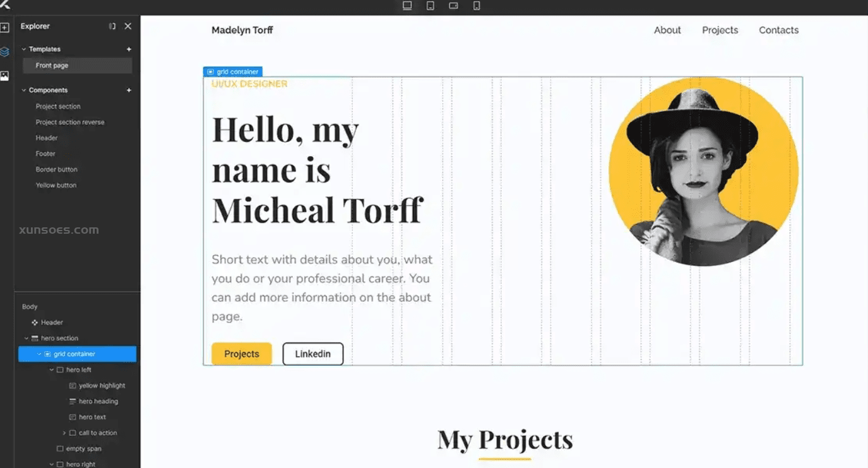Collapse the Components section
Viewport: 868px width, 468px height.
[x=24, y=90]
